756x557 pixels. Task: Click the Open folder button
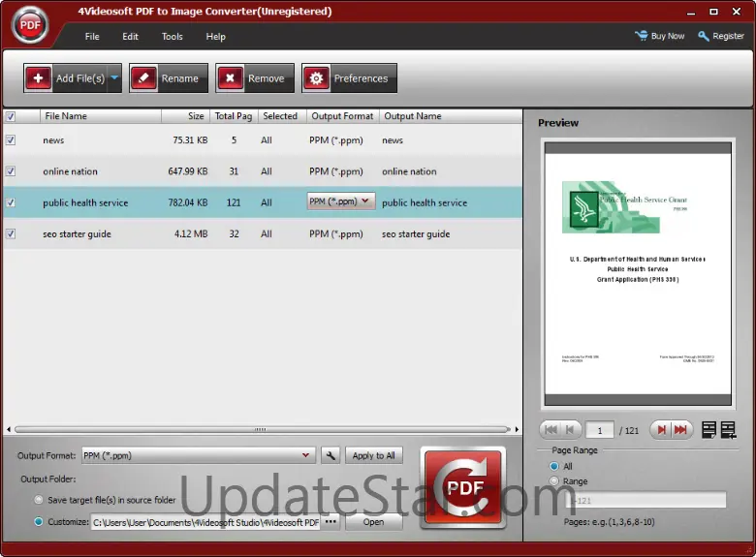(374, 522)
